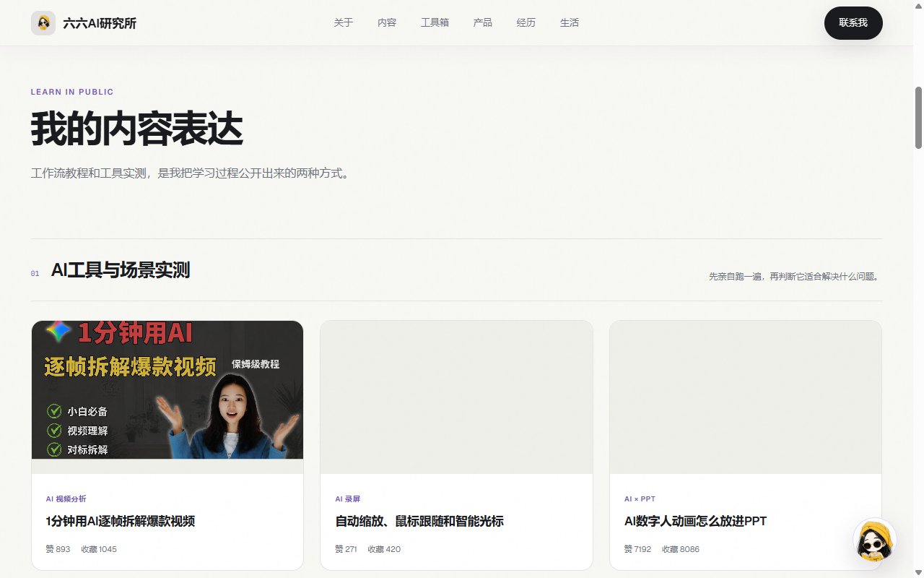Click the 赞 271 like count
The image size is (924, 578).
[346, 549]
